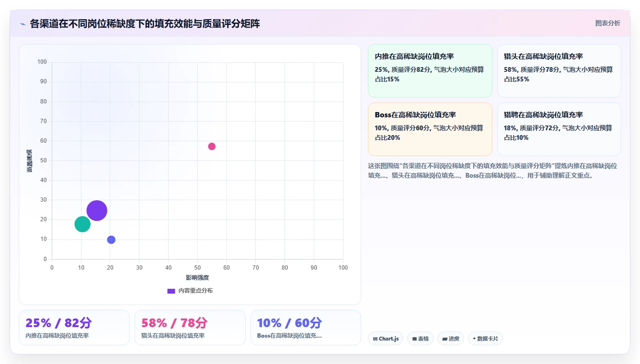Select the teal bubble on the chart

[x=82, y=224]
